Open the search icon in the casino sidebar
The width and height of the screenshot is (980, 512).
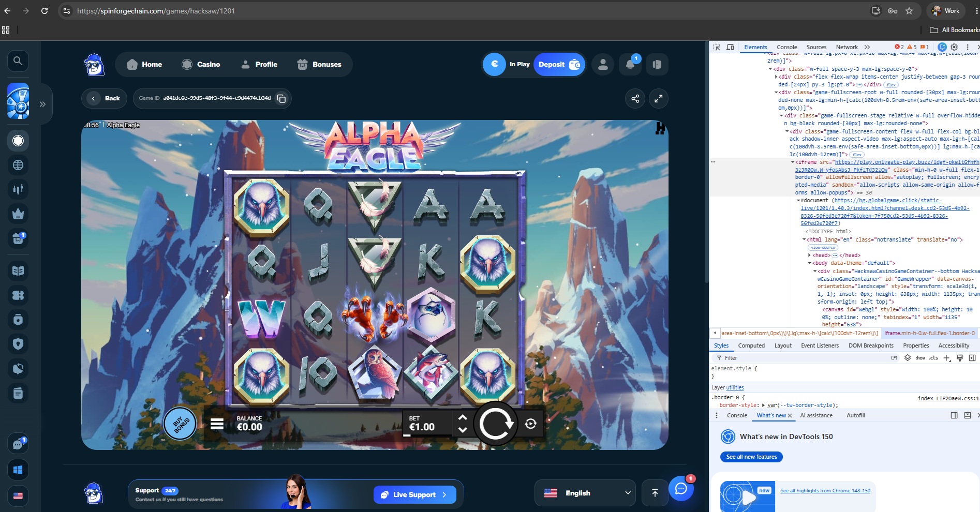tap(18, 61)
